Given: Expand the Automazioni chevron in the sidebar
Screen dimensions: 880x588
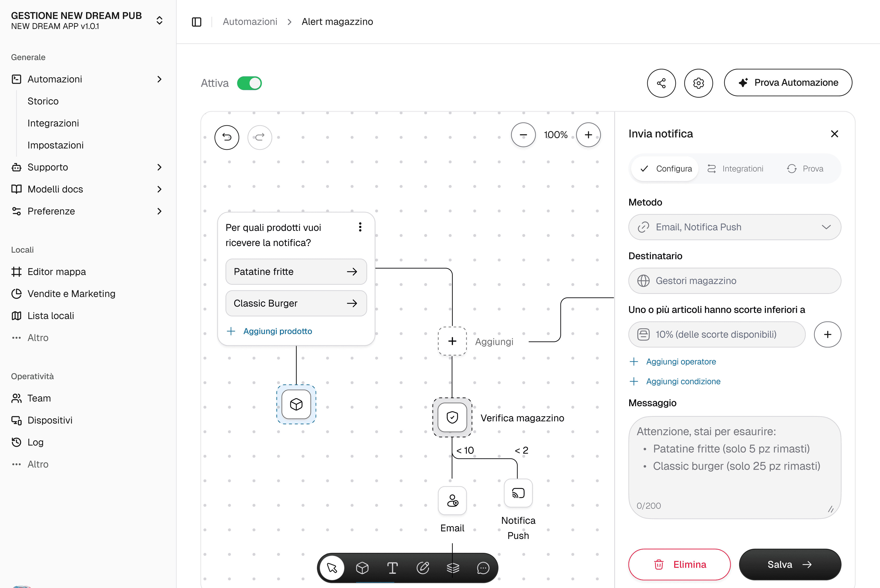Looking at the screenshot, I should [x=159, y=79].
